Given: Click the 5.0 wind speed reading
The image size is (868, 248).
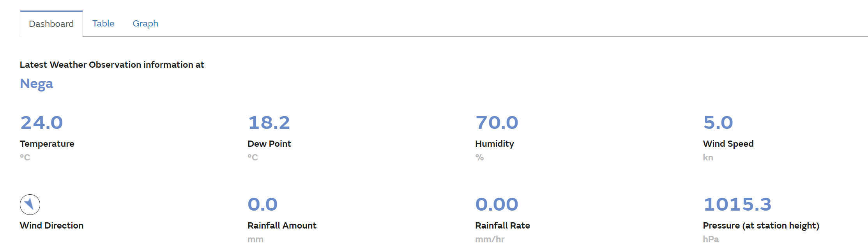Looking at the screenshot, I should coord(718,123).
